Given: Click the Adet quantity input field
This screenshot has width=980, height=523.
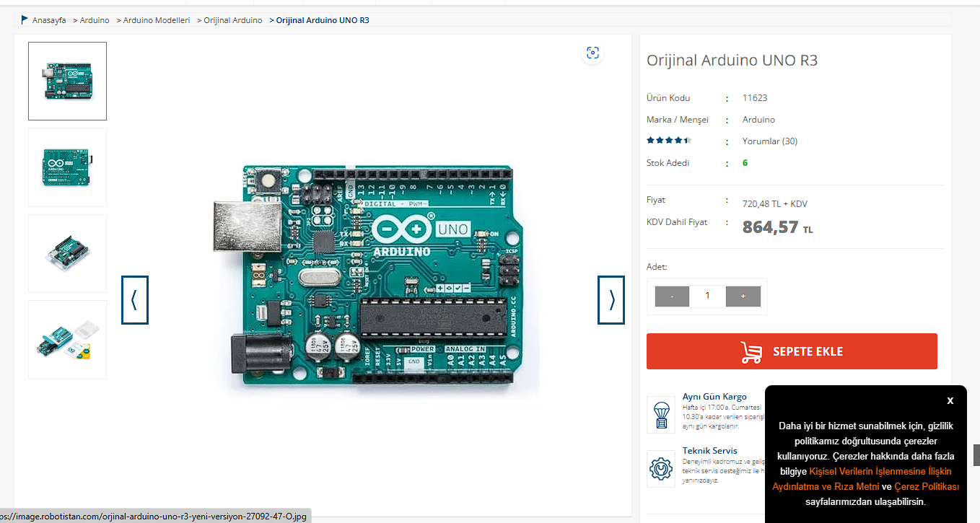Looking at the screenshot, I should coord(707,296).
